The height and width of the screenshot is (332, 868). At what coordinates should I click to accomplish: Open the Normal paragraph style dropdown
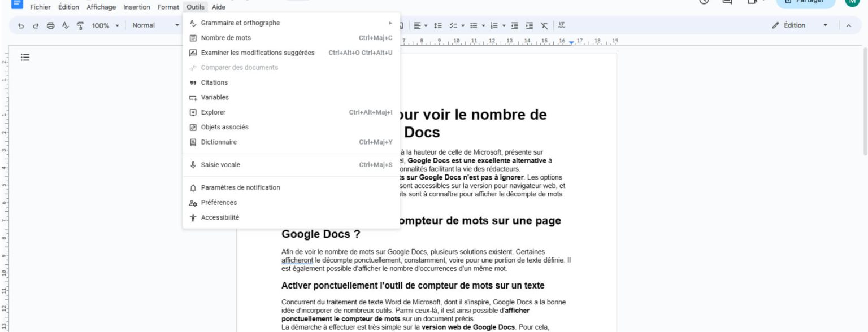[154, 25]
